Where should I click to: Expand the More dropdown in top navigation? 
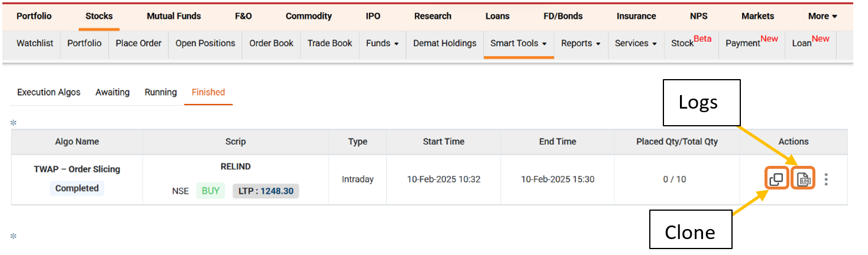pyautogui.click(x=822, y=16)
